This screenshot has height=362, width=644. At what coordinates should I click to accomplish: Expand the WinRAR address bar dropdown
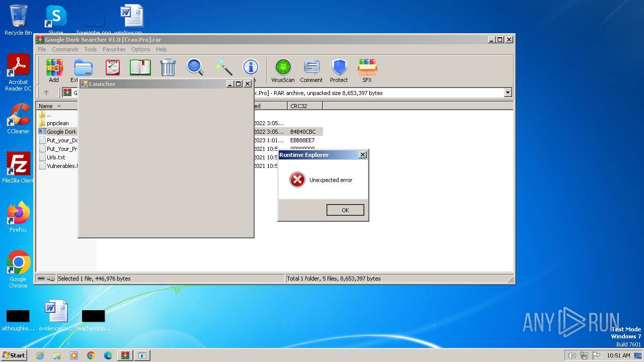pos(508,93)
